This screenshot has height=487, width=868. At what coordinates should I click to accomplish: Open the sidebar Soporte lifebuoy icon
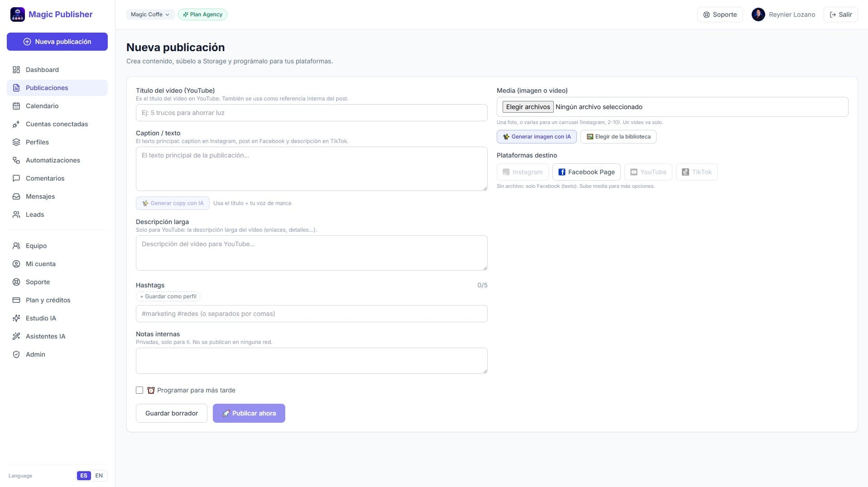16,282
